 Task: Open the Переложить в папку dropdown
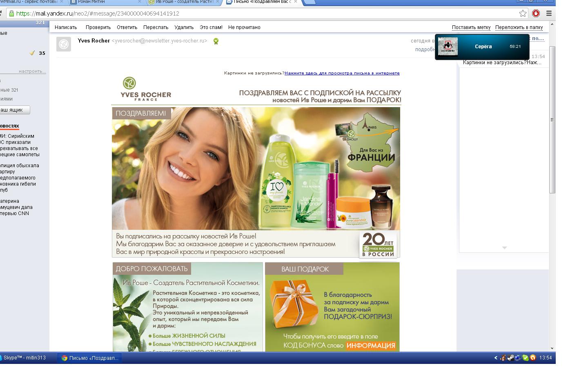click(519, 27)
